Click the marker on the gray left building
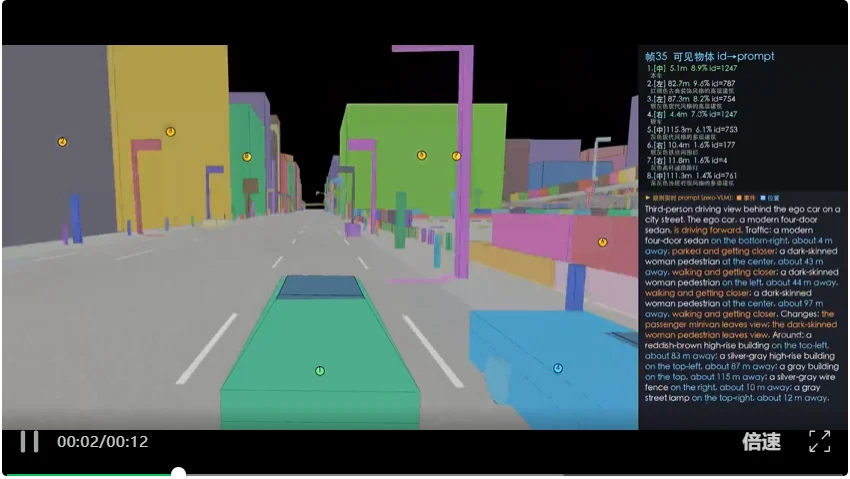The image size is (850, 479). click(62, 142)
